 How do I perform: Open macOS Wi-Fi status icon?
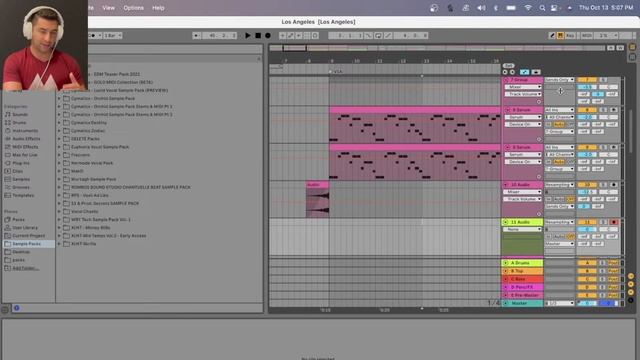528,8
